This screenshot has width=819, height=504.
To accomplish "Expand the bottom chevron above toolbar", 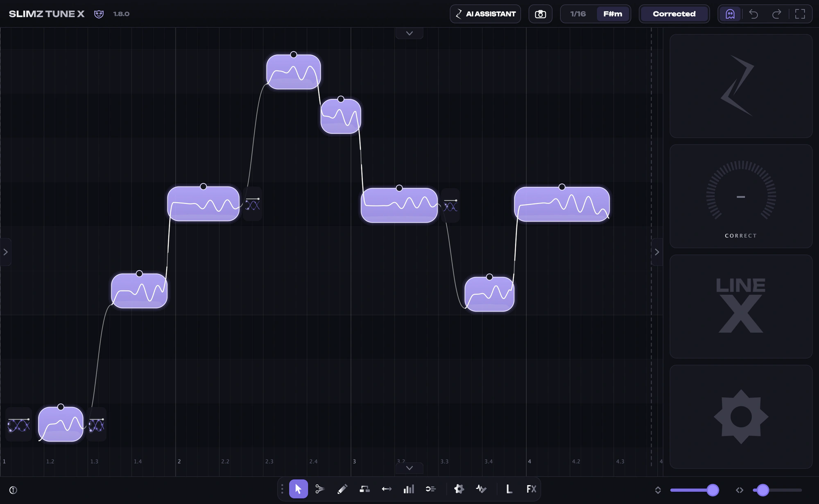I will pos(409,468).
